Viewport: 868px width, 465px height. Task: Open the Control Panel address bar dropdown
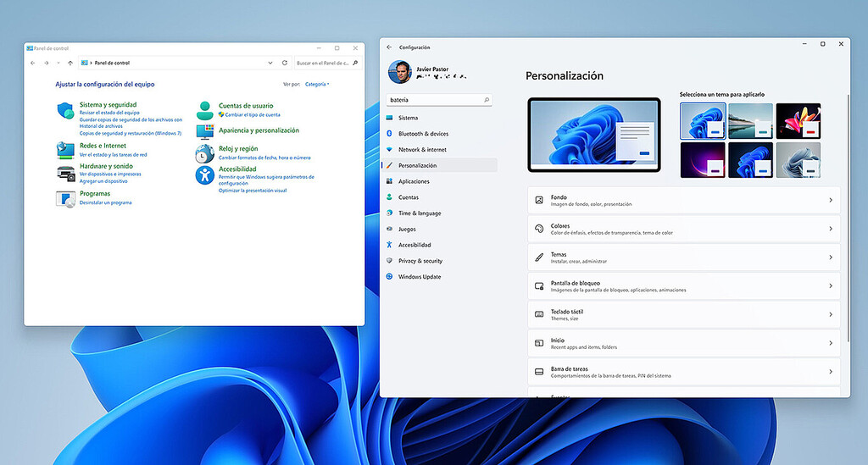tap(270, 63)
